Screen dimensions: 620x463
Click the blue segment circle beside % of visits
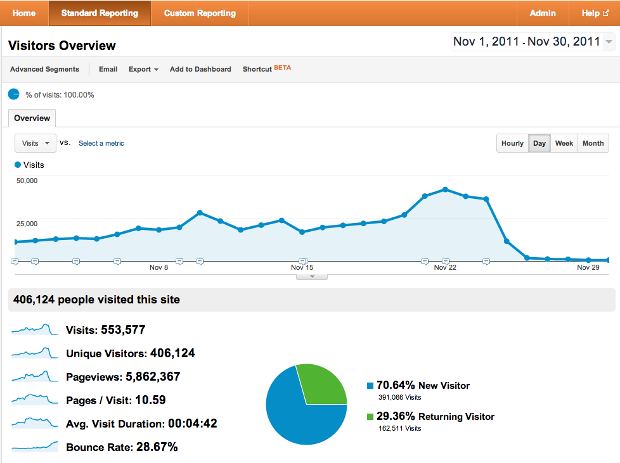tap(14, 94)
